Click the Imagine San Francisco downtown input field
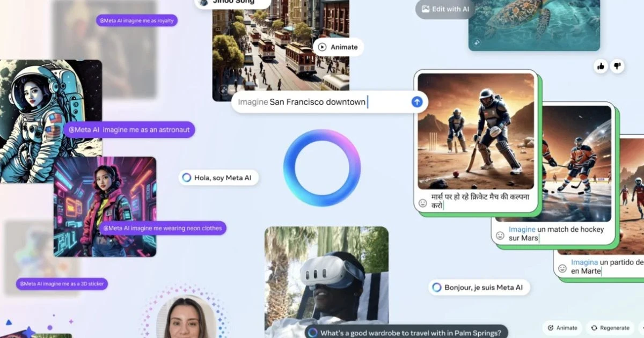This screenshot has height=338, width=644. 330,102
